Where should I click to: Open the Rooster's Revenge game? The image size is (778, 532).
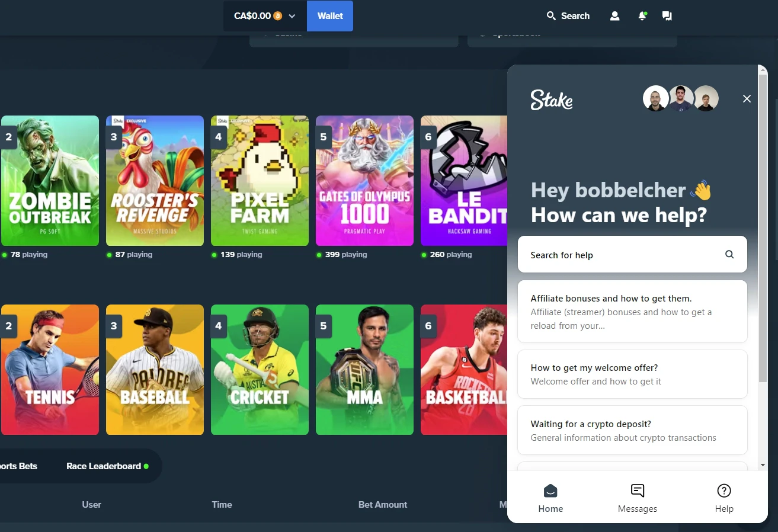155,181
